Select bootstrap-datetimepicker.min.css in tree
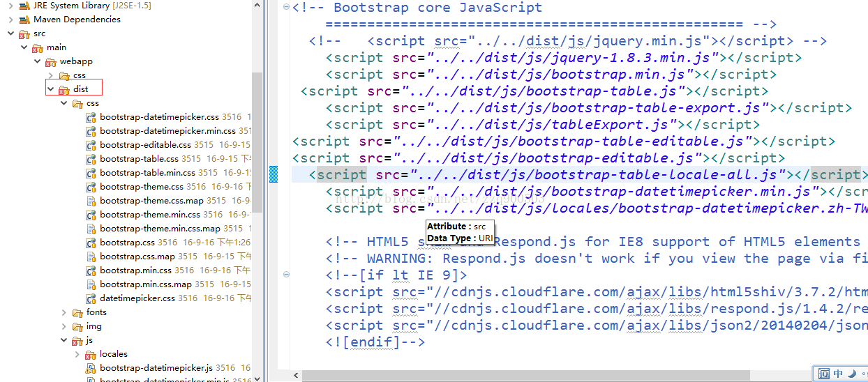Viewport: 868px width, 382px height. coord(167,131)
